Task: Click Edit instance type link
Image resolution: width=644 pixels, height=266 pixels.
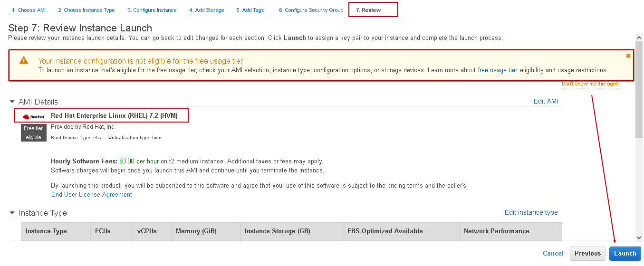Action: pyautogui.click(x=531, y=212)
